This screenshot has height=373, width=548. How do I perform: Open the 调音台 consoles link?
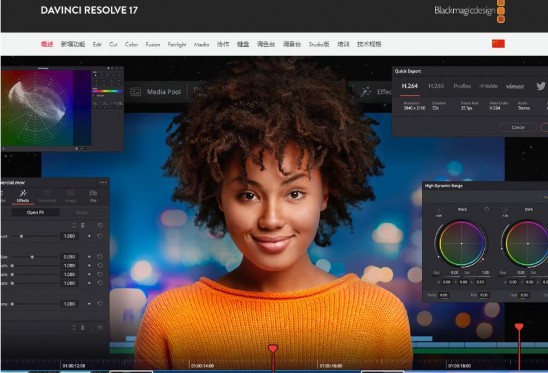[x=291, y=44]
